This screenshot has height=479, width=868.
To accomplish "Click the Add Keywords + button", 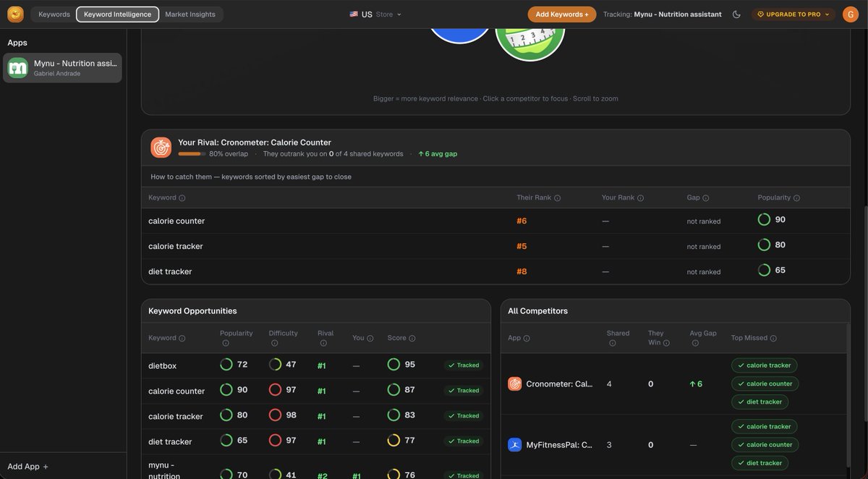I will [x=562, y=14].
